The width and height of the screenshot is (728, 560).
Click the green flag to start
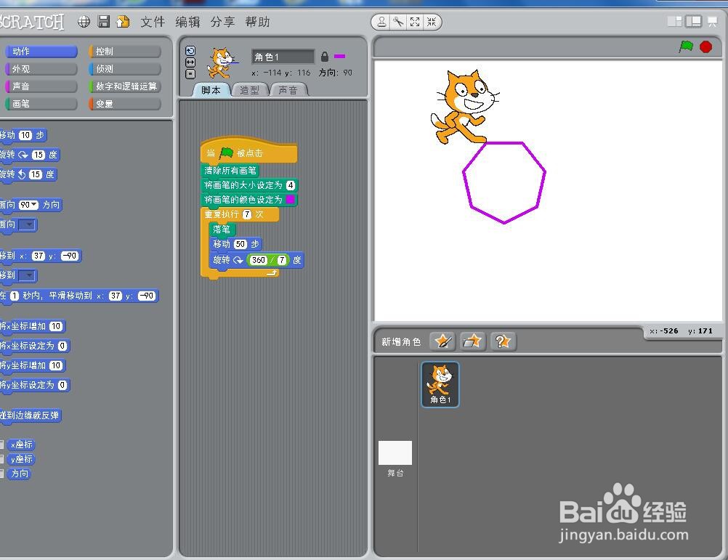tap(686, 46)
